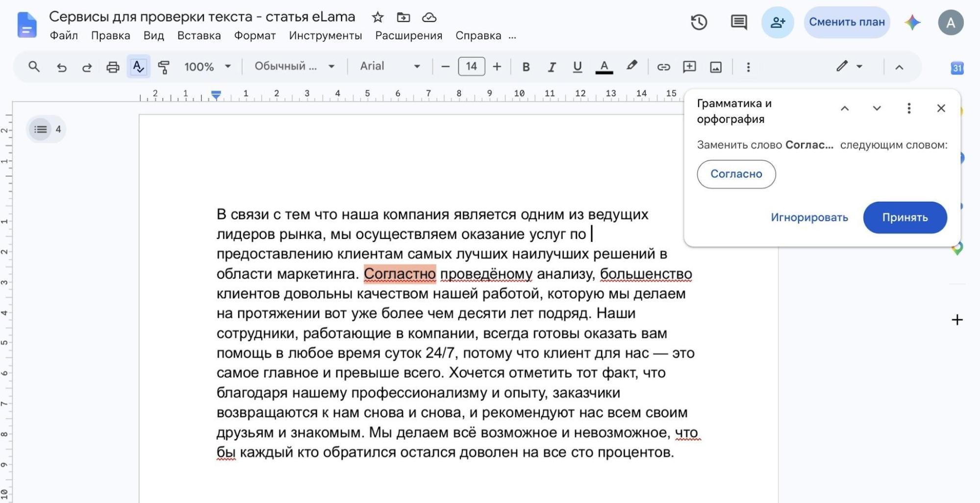Check the cloud document status icon

tap(429, 17)
